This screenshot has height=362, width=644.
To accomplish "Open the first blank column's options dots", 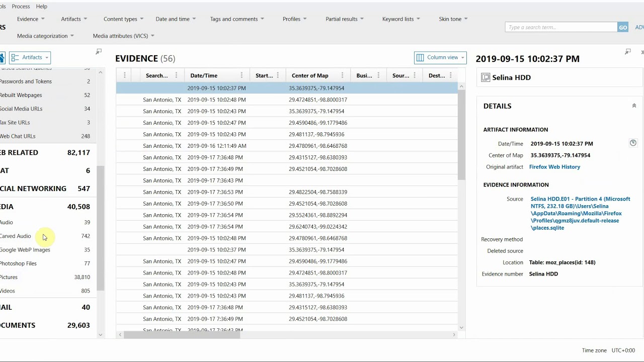I will pos(125,75).
